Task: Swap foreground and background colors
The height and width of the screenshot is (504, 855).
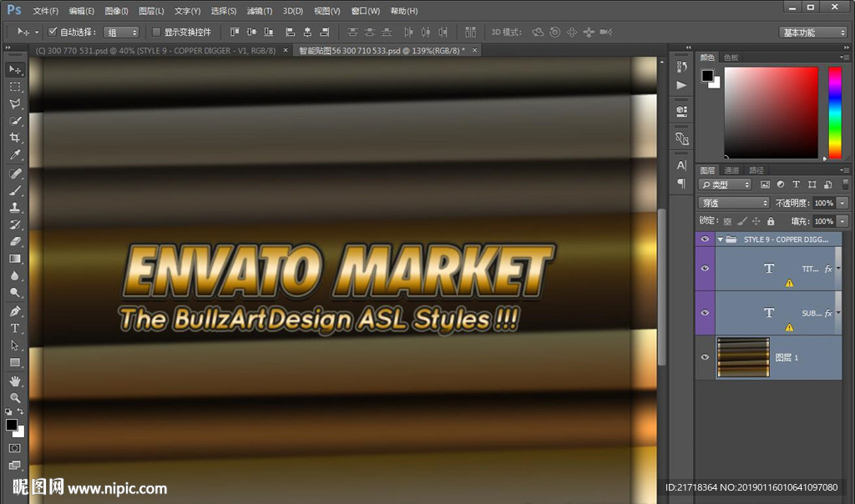Action: click(x=20, y=412)
